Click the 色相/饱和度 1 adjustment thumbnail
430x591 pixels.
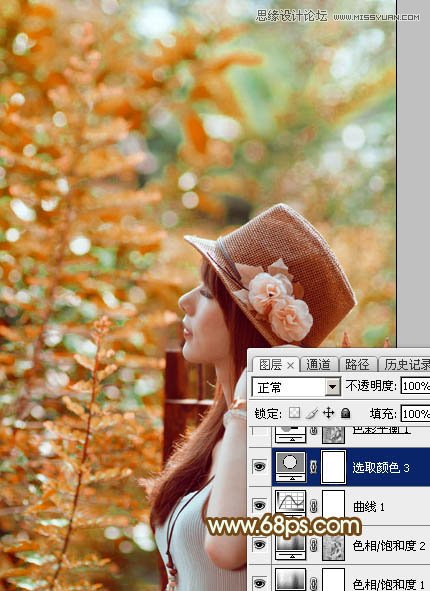tap(290, 580)
